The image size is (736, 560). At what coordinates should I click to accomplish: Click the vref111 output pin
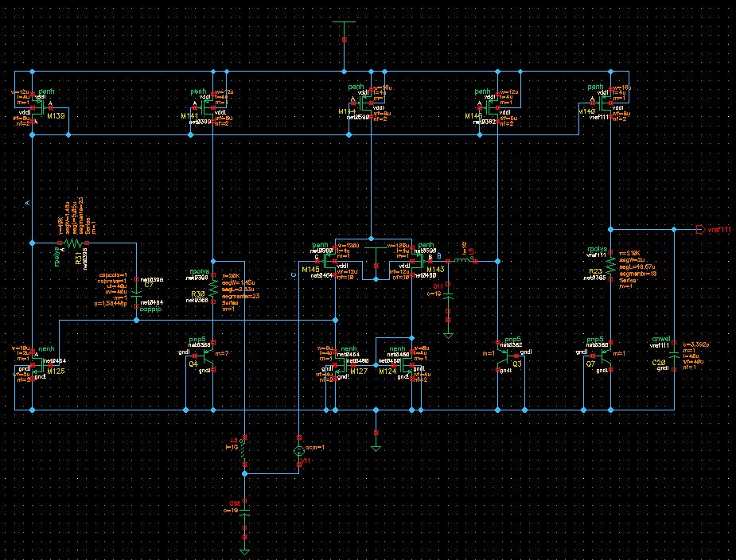(x=700, y=230)
